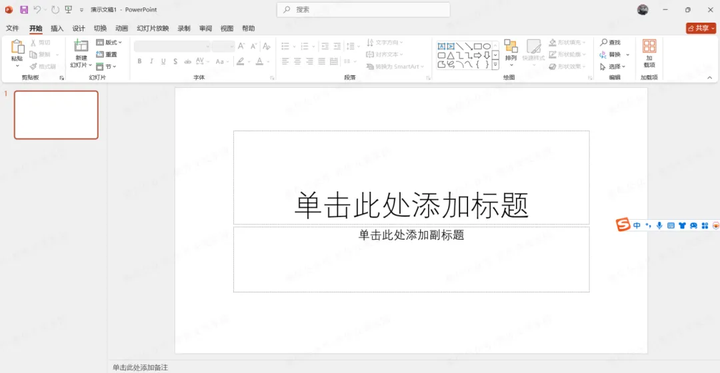
Task: Open the 字体 group dialog launcher
Action: [x=272, y=78]
